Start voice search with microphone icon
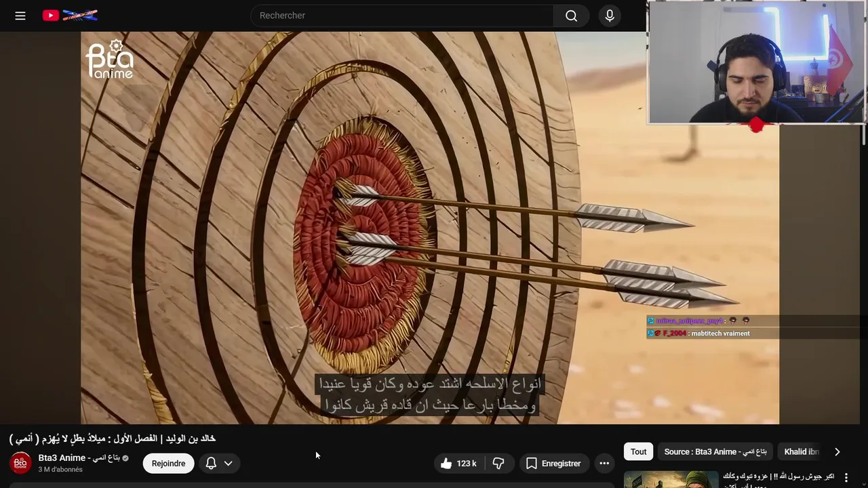 (610, 16)
